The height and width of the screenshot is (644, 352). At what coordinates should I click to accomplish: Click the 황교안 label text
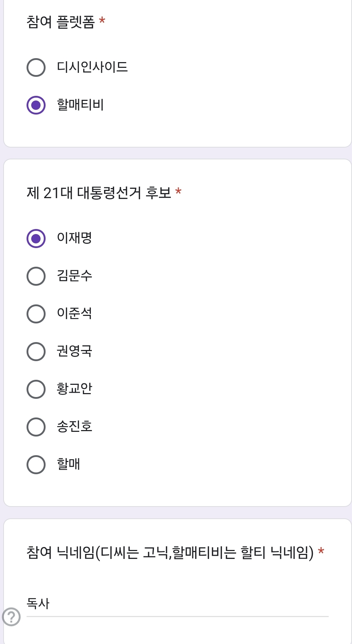[75, 389]
